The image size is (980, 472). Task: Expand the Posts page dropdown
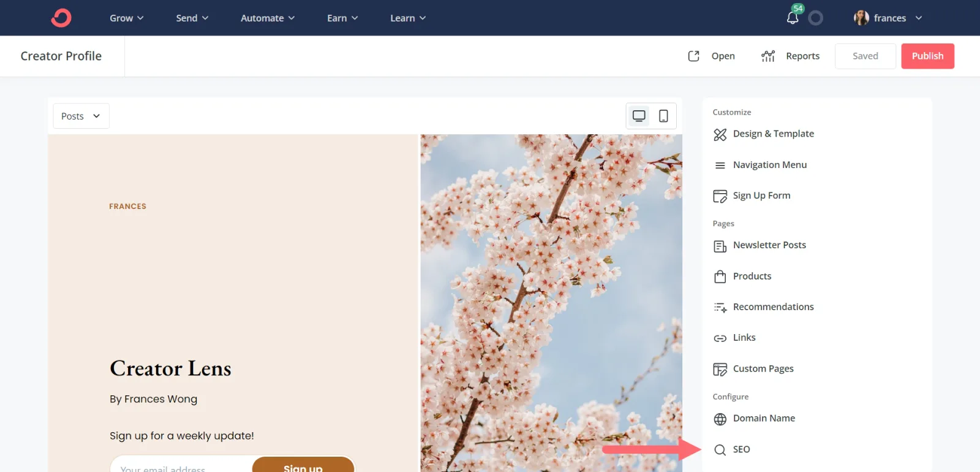tap(81, 116)
